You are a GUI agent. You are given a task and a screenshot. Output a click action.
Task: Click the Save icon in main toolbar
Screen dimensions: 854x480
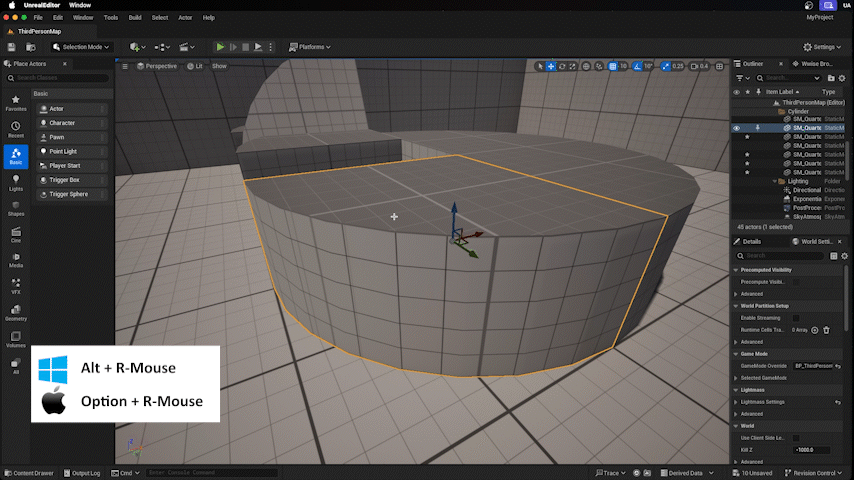pyautogui.click(x=11, y=47)
